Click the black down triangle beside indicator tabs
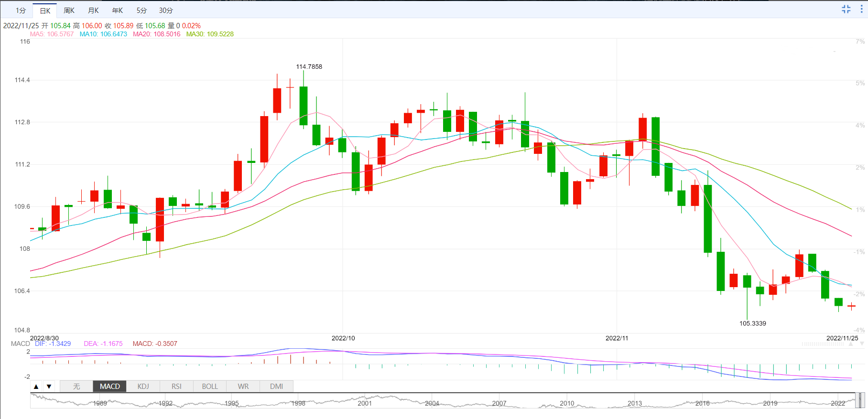 click(x=49, y=387)
